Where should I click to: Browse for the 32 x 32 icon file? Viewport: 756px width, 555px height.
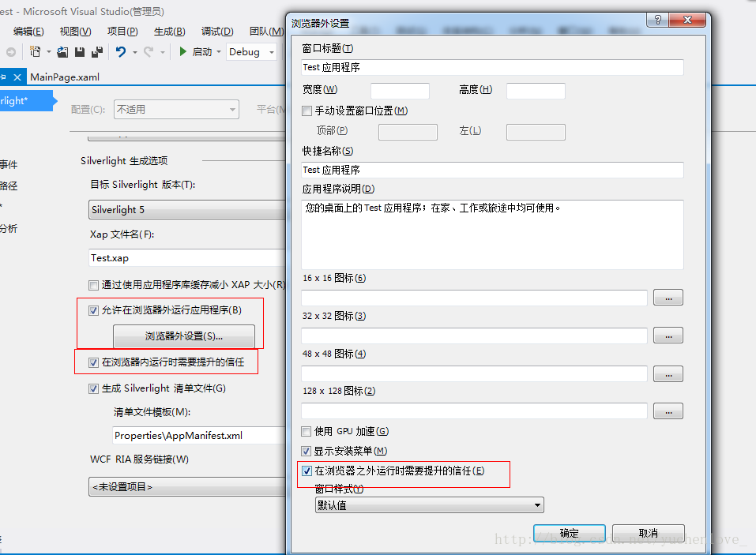pyautogui.click(x=668, y=336)
